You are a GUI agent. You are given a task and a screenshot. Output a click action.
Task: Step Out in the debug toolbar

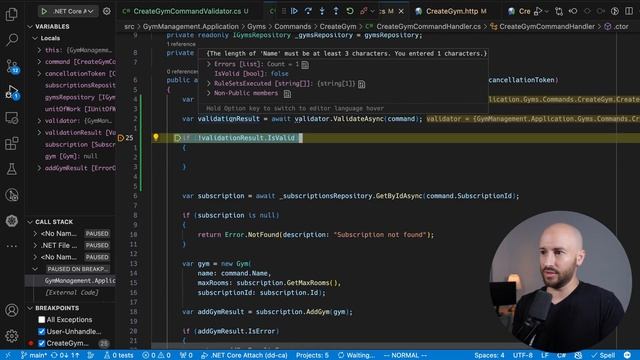coord(336,11)
